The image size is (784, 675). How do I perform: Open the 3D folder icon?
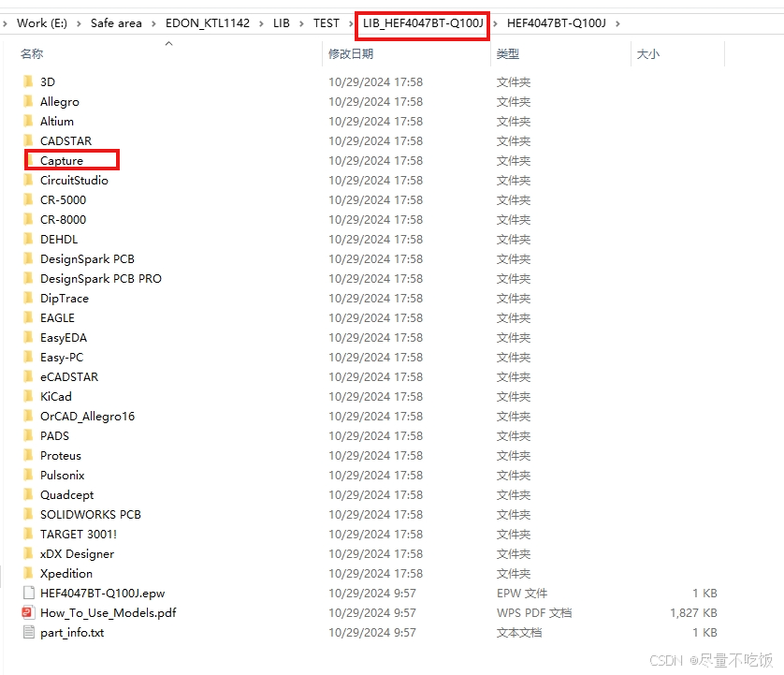[x=28, y=81]
